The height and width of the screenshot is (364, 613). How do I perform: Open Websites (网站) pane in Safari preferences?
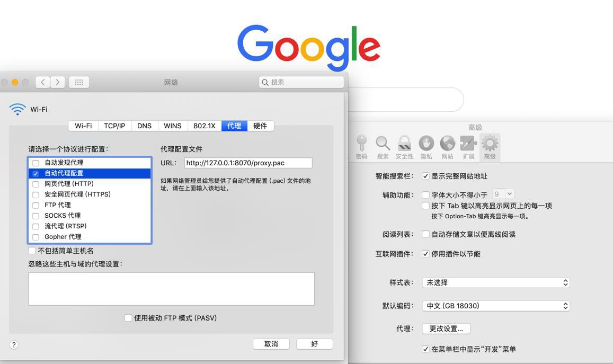pos(447,147)
